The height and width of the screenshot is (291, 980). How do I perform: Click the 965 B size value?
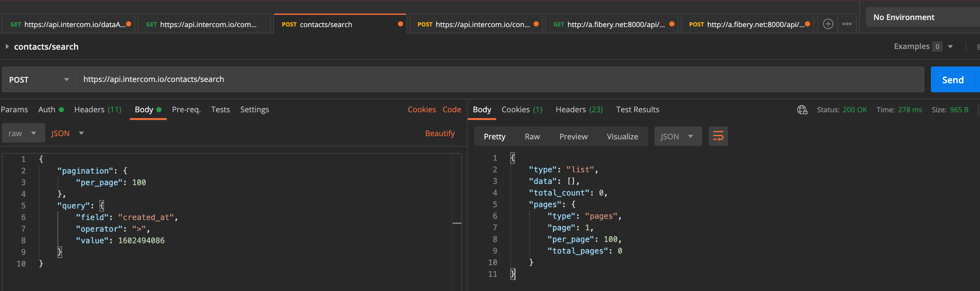click(x=959, y=110)
